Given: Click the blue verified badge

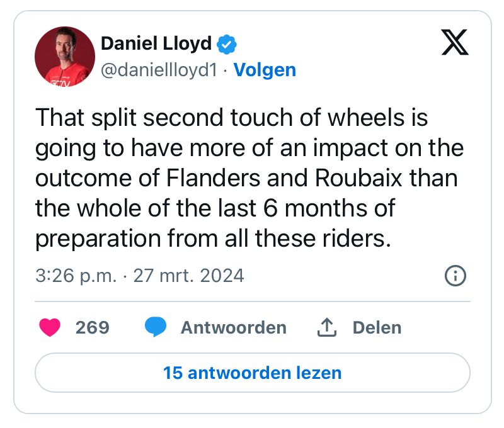Looking at the screenshot, I should pos(227,44).
